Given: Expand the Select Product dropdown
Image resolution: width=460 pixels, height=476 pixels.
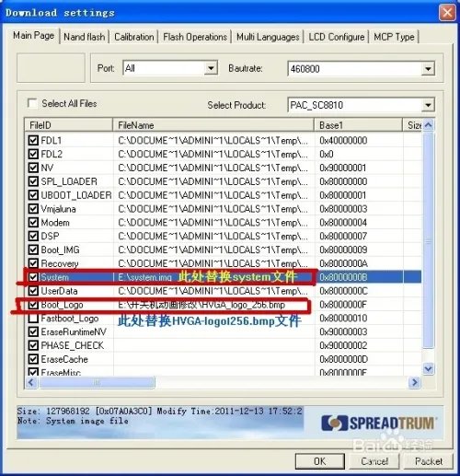Looking at the screenshot, I should (428, 105).
